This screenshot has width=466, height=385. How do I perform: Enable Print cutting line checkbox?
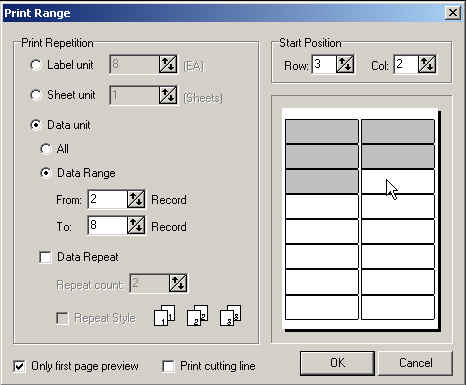point(168,366)
